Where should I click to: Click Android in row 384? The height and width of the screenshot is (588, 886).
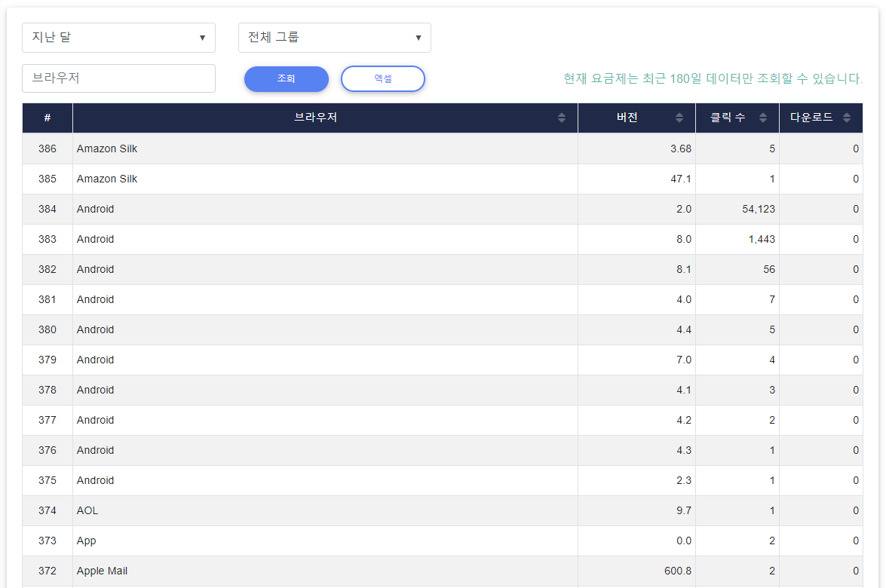95,209
